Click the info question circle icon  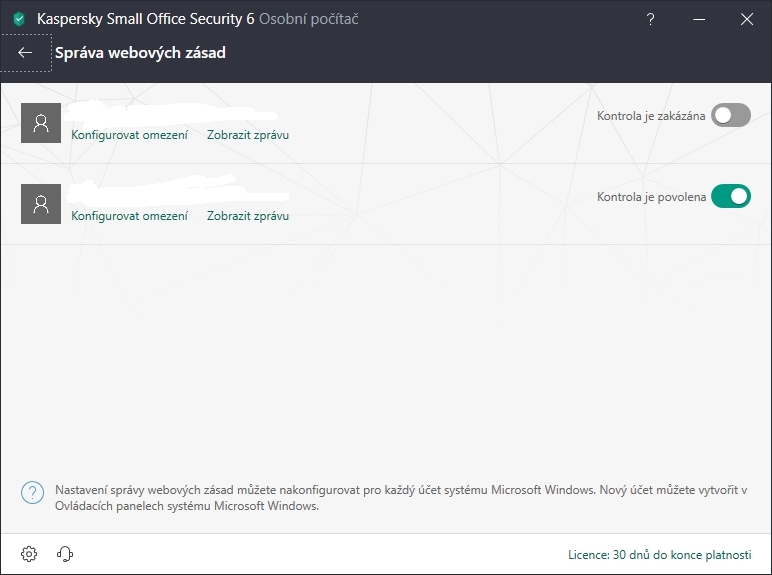pos(33,492)
